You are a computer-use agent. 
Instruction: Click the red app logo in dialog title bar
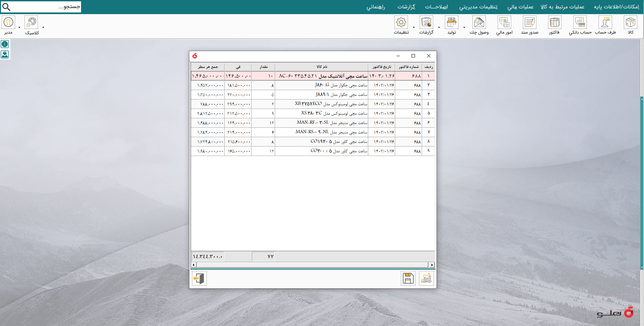tap(195, 56)
